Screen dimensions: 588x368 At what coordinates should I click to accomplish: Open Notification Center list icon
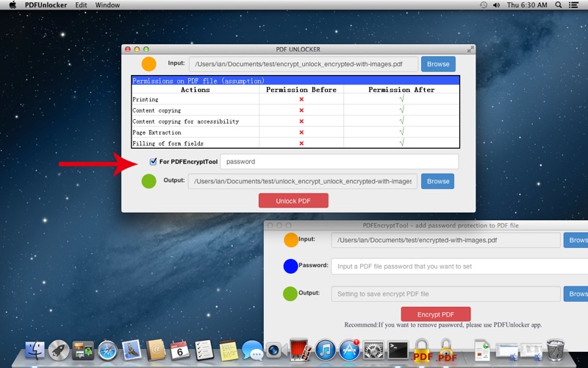coord(573,5)
